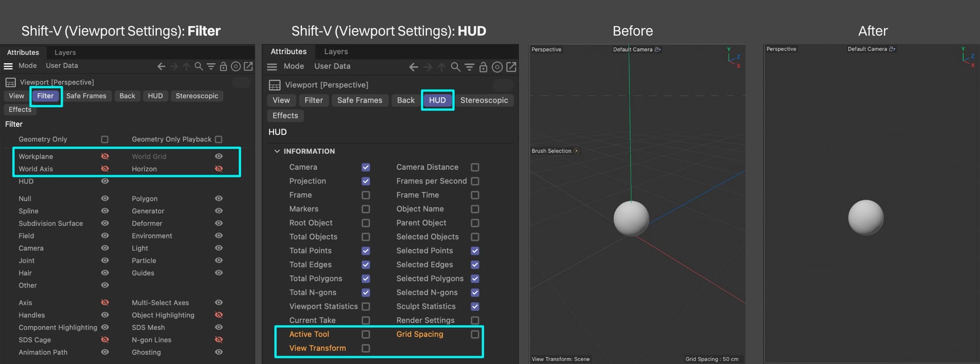980x364 pixels.
Task: Click camera icon beside Default Camera in After viewport
Action: pos(892,49)
